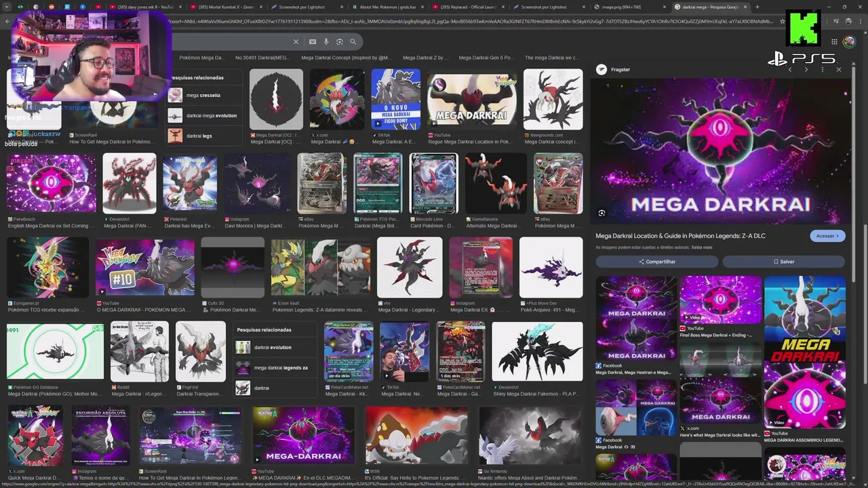The image size is (868, 488).
Task: Select the mega cresselia related search
Action: click(x=204, y=96)
